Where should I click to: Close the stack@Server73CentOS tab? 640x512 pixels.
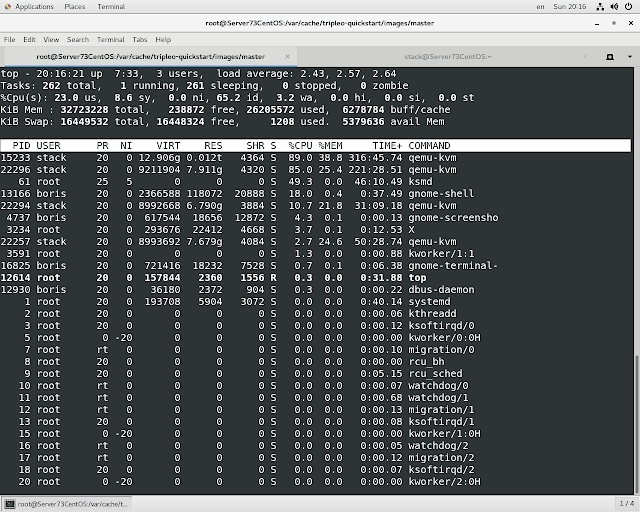(585, 57)
